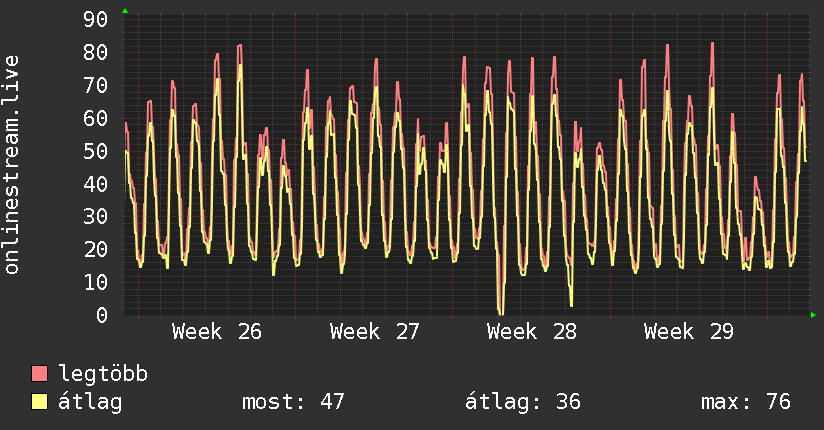The width and height of the screenshot is (824, 430).
Task: Click the 30 y-axis tick label
Action: [96, 217]
